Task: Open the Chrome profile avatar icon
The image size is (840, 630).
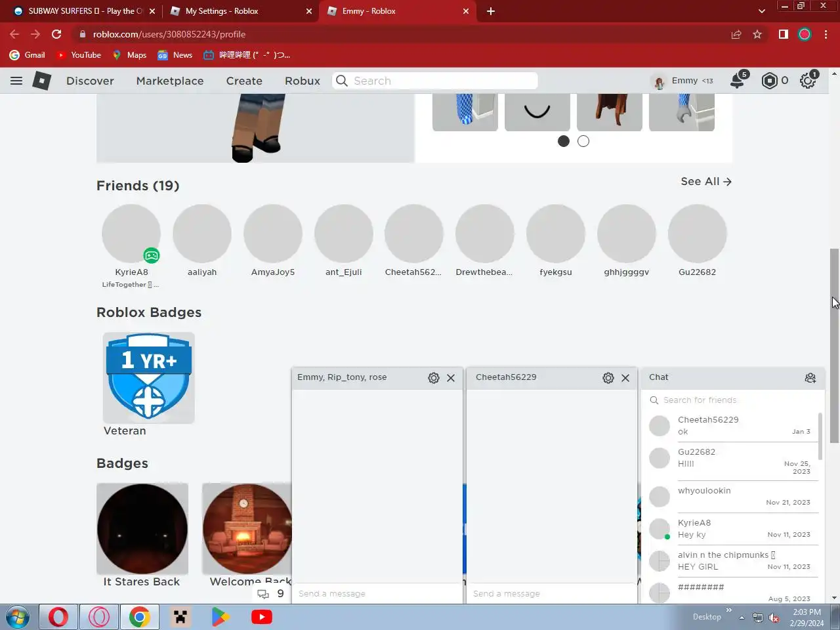Action: tap(805, 34)
